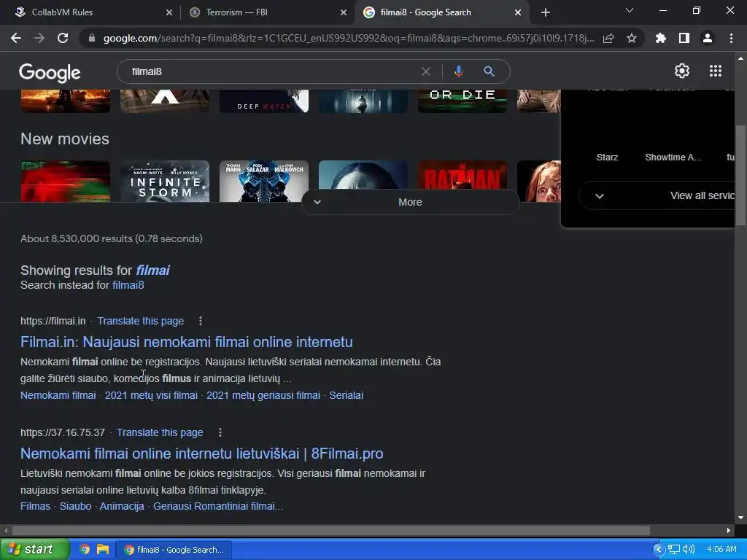This screenshot has width=747, height=560.
Task: Open the Filmas sitelink
Action: (x=35, y=506)
